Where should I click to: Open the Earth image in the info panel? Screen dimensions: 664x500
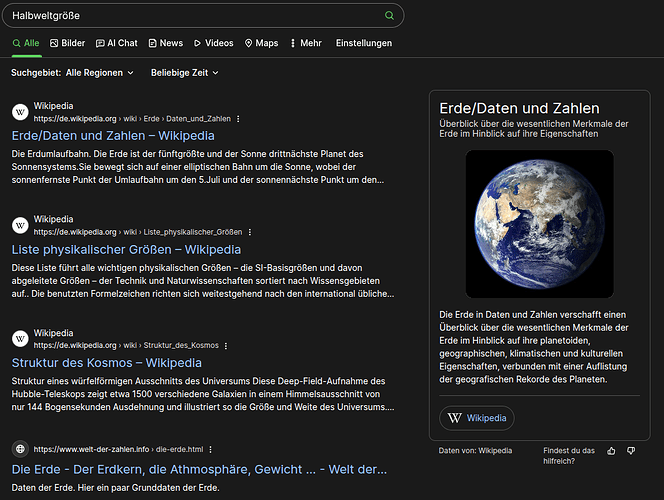[540, 224]
